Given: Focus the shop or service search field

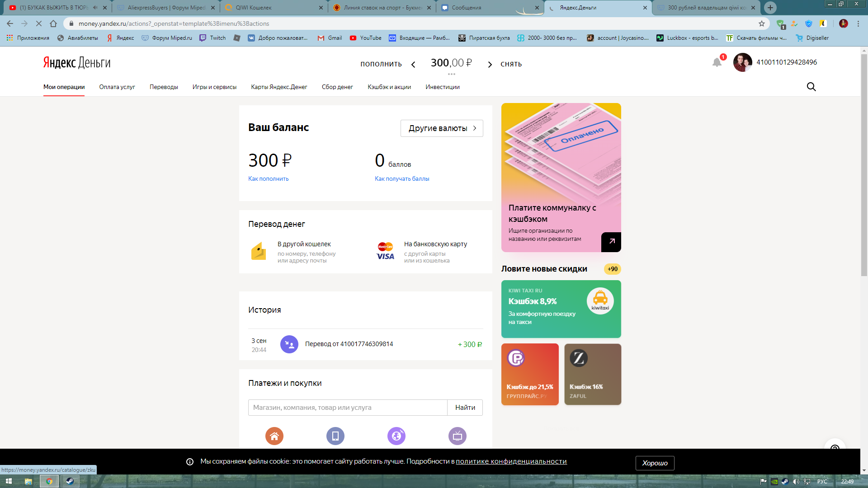Looking at the screenshot, I should click(x=348, y=408).
